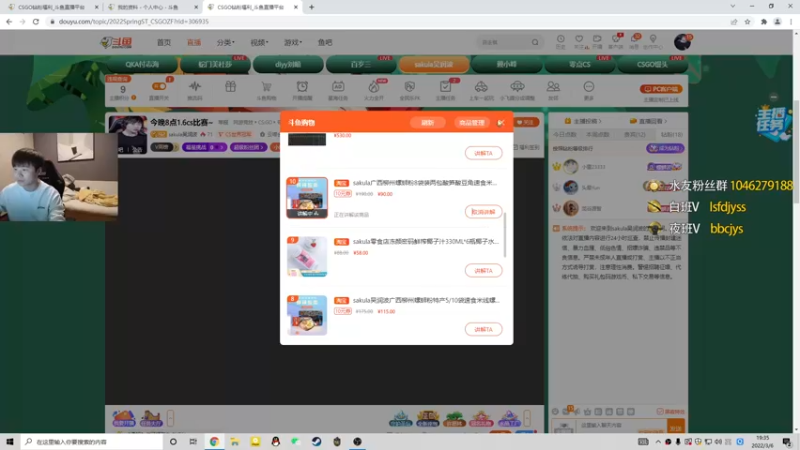Expand the 视频 video dropdown

pyautogui.click(x=259, y=42)
